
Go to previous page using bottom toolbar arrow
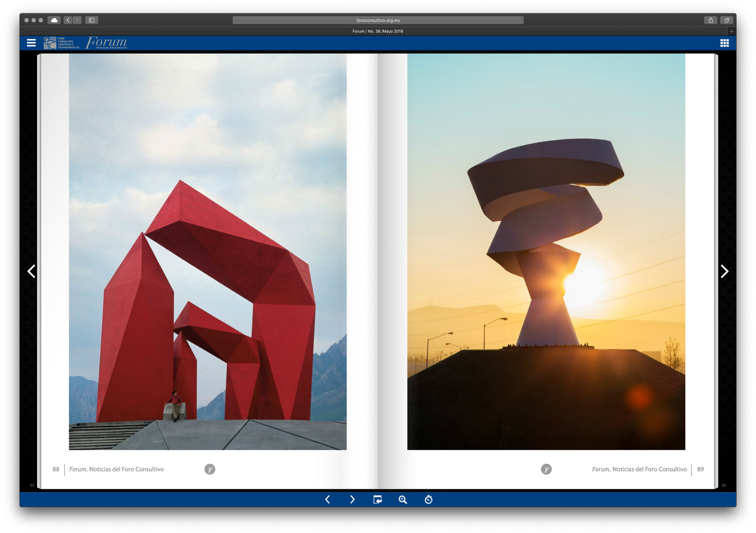(x=328, y=500)
